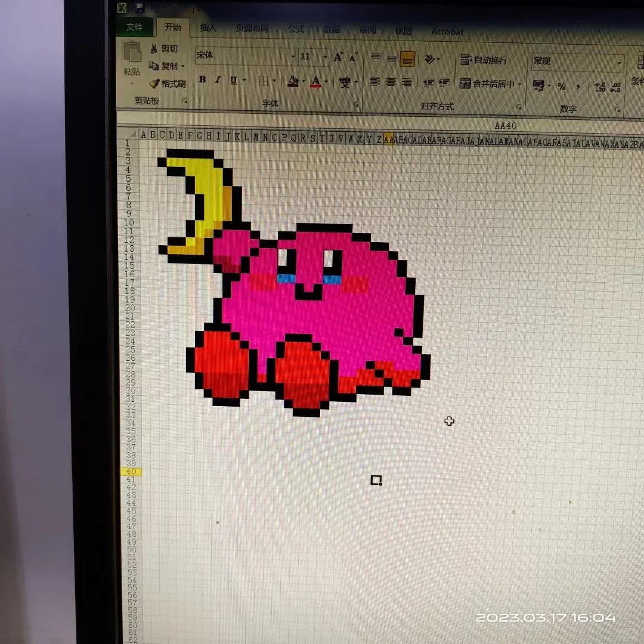Click the Select All corner triangle
This screenshot has width=644, height=644.
(x=133, y=134)
